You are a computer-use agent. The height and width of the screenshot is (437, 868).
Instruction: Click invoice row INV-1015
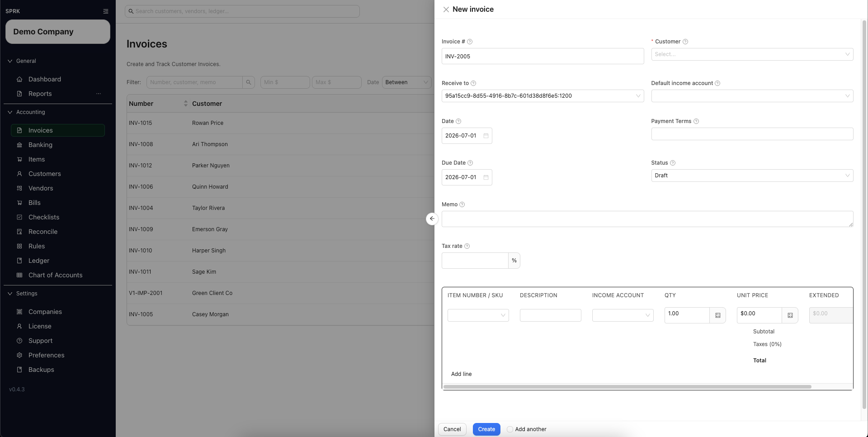tap(280, 123)
